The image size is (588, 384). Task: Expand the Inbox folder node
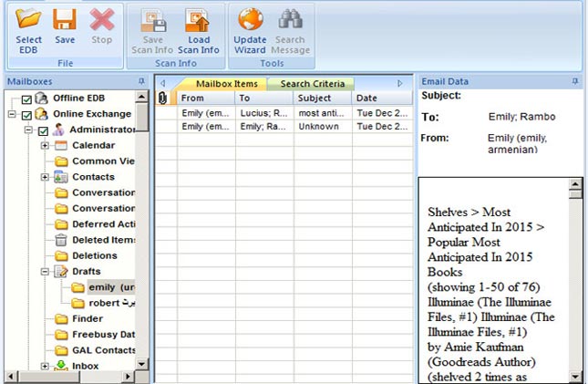tap(45, 365)
